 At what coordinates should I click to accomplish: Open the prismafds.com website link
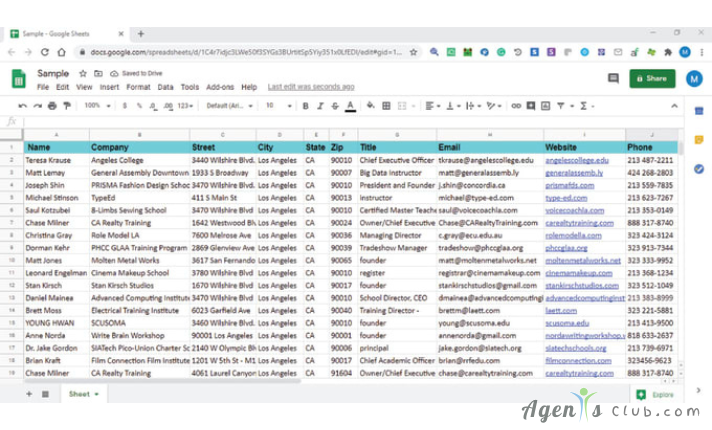(x=569, y=185)
